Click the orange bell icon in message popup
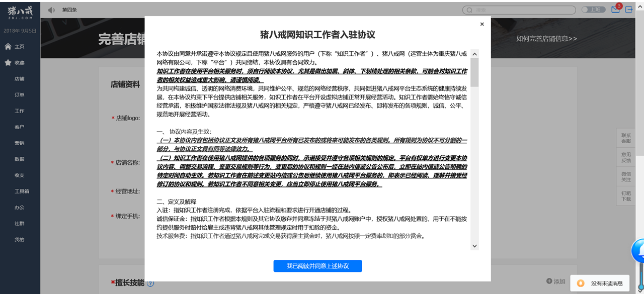The width and height of the screenshot is (644, 294). [581, 283]
